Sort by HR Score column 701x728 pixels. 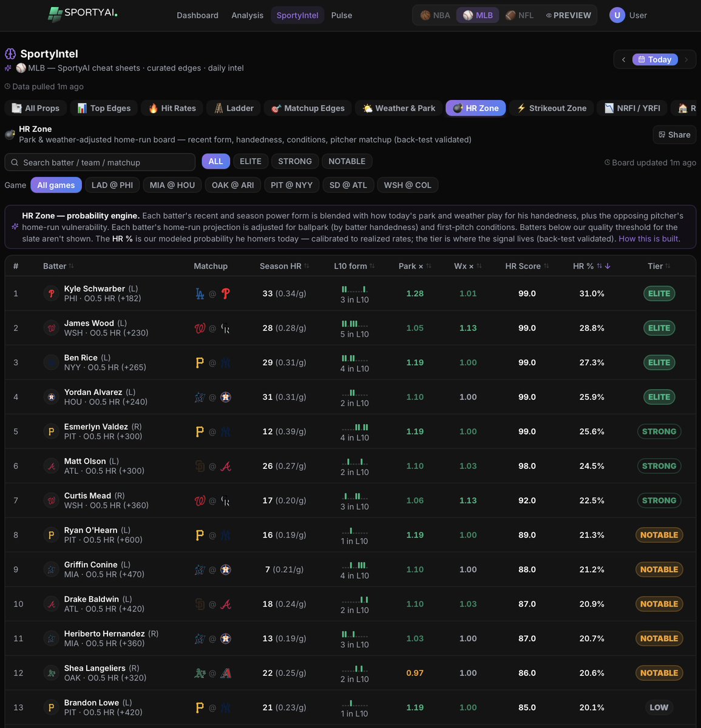tap(527, 266)
